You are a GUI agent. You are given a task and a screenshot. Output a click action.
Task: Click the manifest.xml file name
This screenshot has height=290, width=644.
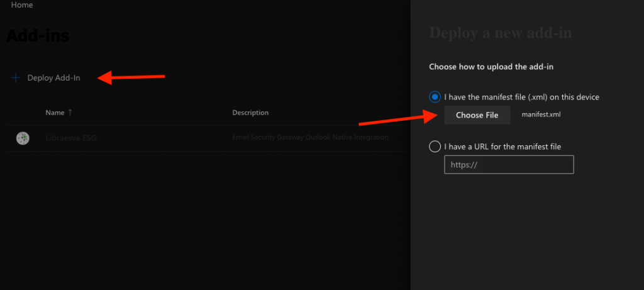tap(541, 114)
